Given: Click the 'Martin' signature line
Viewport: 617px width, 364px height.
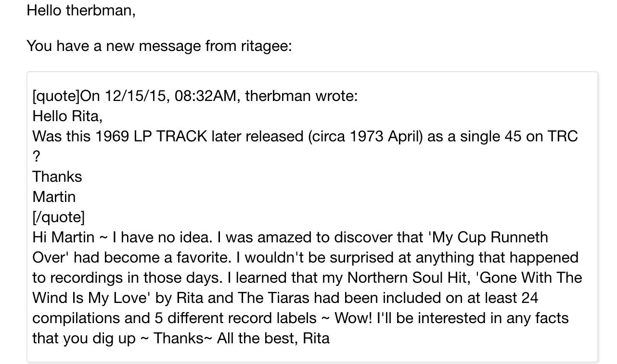Looking at the screenshot, I should (54, 197).
